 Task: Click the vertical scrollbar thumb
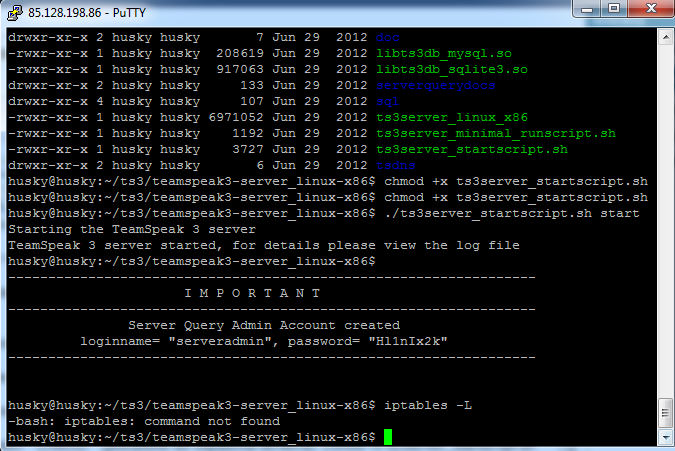(x=666, y=413)
